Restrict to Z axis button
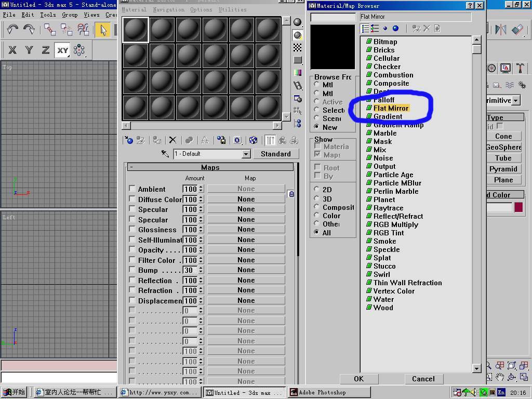The width and height of the screenshot is (532, 399). tap(46, 50)
